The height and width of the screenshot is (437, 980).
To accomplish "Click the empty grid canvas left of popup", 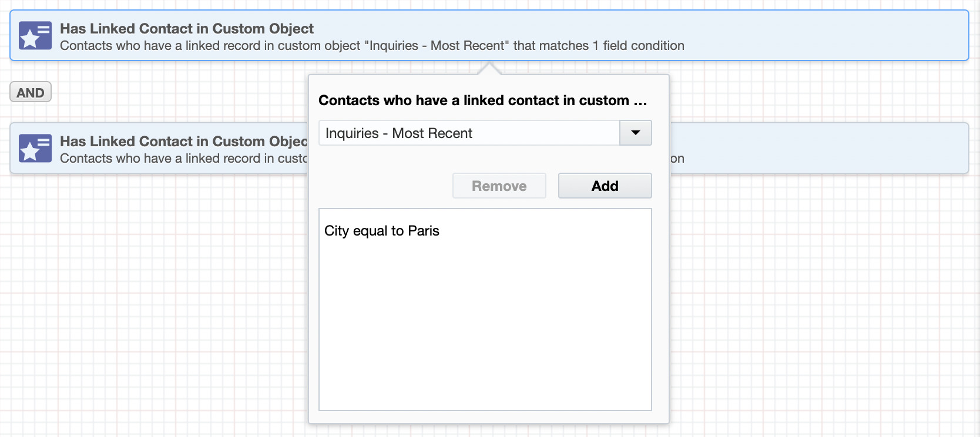I will pyautogui.click(x=153, y=294).
